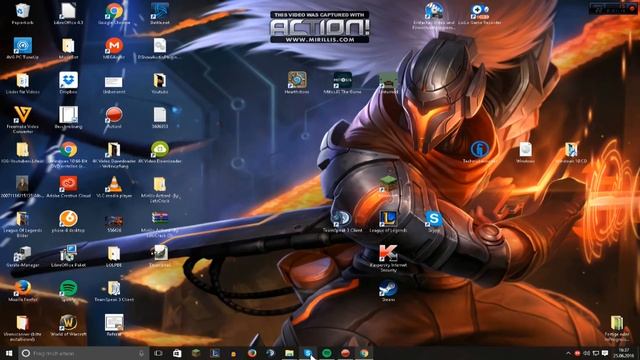Select the Dropbox desktop shortcut
640x360 pixels.
point(68,83)
